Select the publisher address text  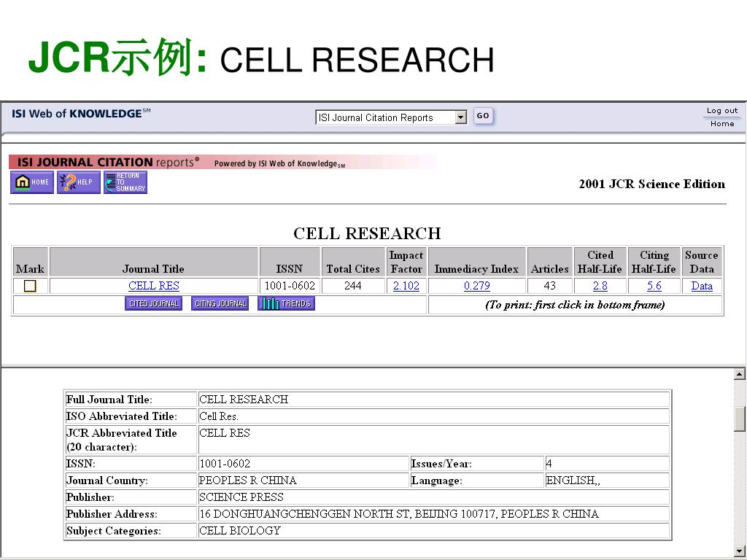pos(399,514)
